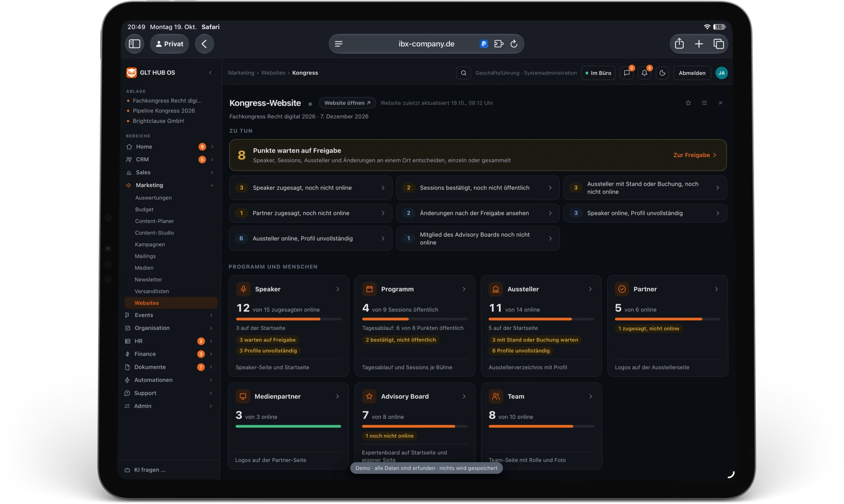Screen dimensions: 844x504
Task: Go back with Safari back arrow
Action: [x=204, y=44]
